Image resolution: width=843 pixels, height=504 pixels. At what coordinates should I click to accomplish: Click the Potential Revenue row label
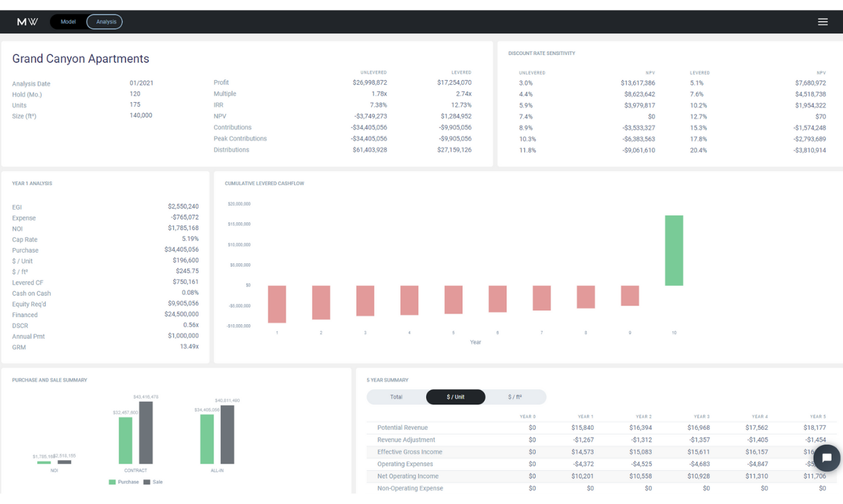click(x=402, y=428)
